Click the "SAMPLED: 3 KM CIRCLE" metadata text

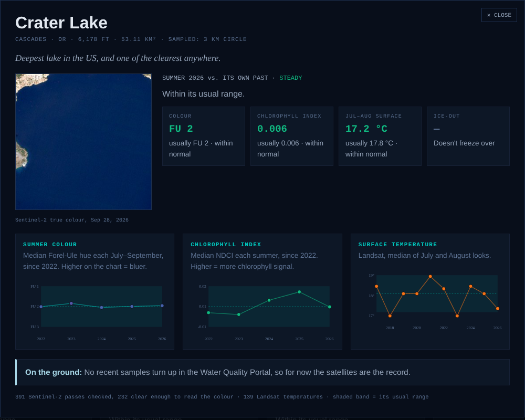pos(207,39)
